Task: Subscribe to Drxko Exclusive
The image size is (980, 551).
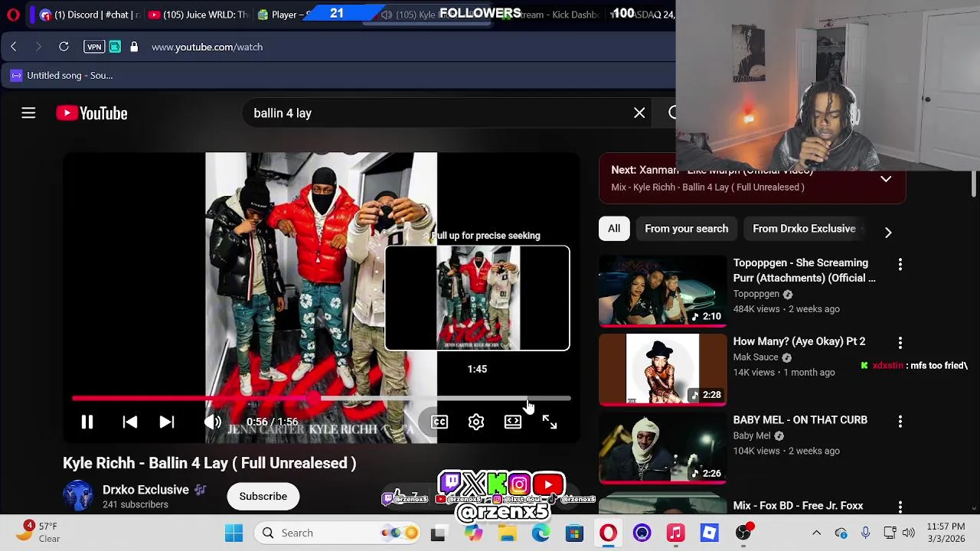Action: pos(263,496)
